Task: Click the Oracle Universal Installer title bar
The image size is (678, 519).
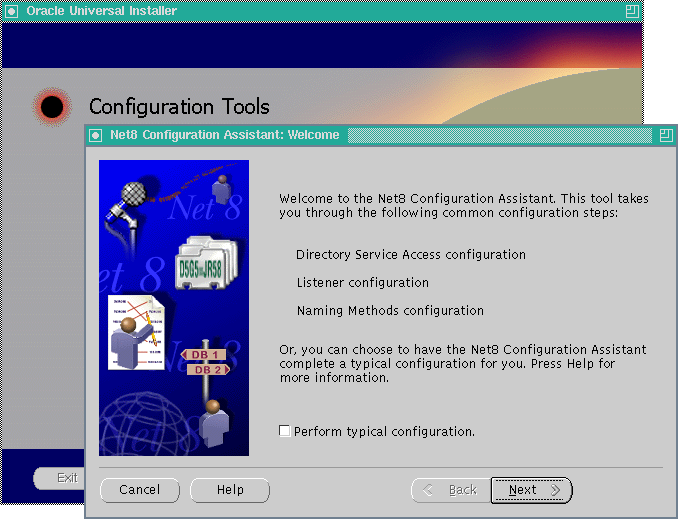Action: (x=350, y=11)
